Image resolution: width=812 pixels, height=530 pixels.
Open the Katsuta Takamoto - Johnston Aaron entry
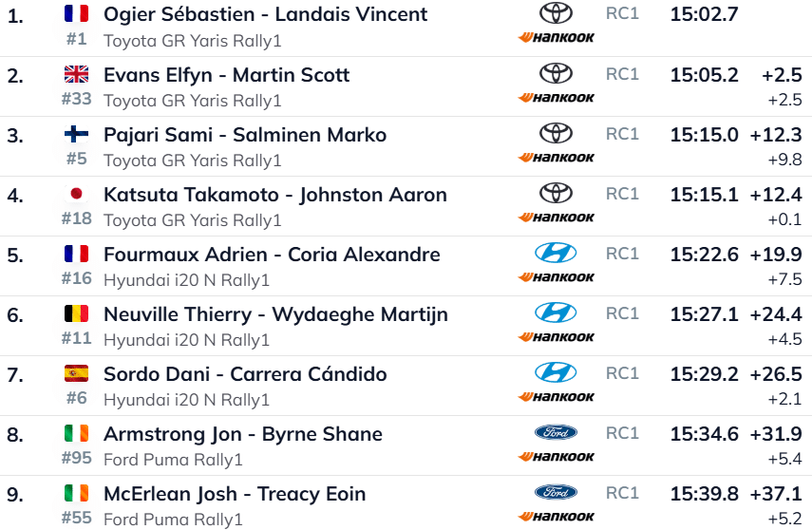coord(274,195)
